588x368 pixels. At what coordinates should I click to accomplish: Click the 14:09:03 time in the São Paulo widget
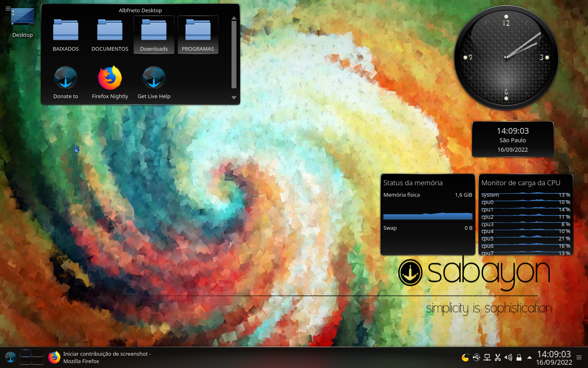513,131
